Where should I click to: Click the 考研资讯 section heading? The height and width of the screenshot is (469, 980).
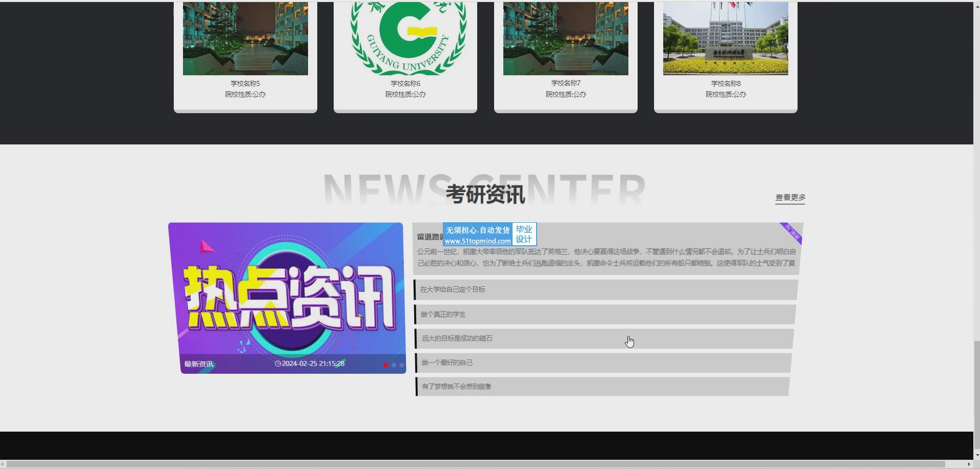[485, 195]
